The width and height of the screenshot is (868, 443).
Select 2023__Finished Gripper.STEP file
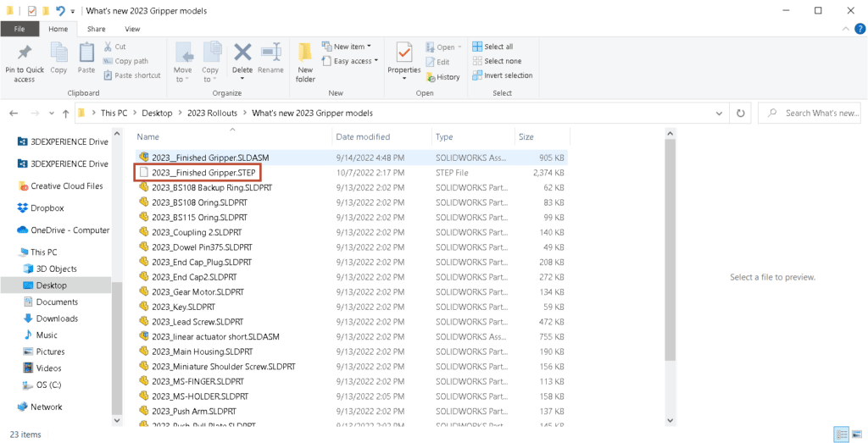[352, 173]
